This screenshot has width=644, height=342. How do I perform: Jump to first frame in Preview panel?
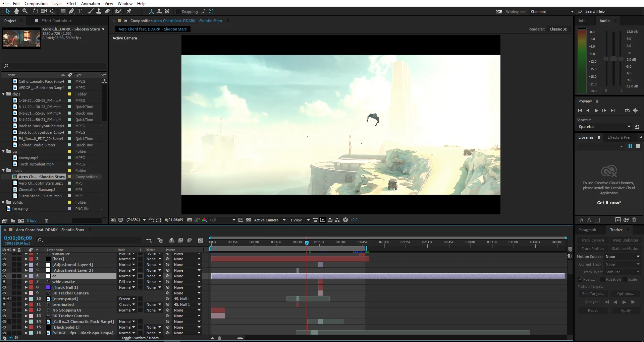click(x=580, y=111)
